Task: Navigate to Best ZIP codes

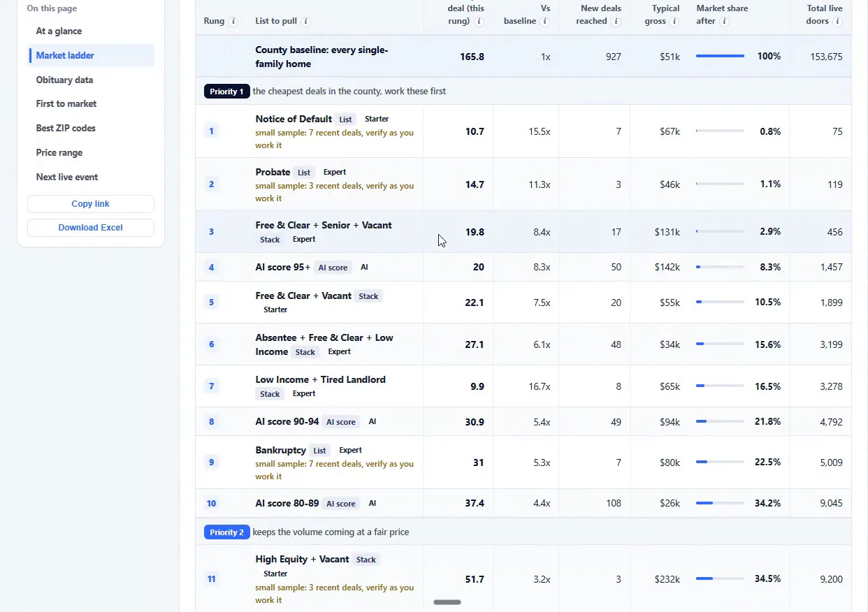Action: tap(66, 129)
